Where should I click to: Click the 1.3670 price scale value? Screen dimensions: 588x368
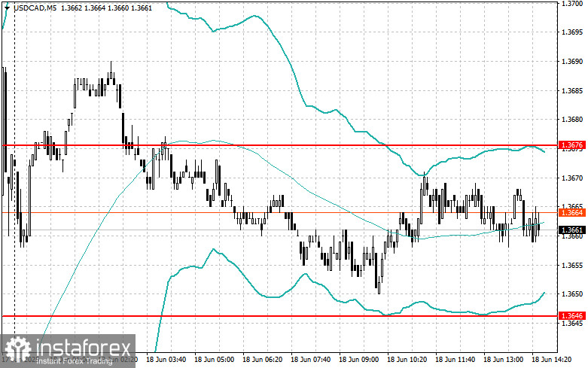pyautogui.click(x=572, y=178)
